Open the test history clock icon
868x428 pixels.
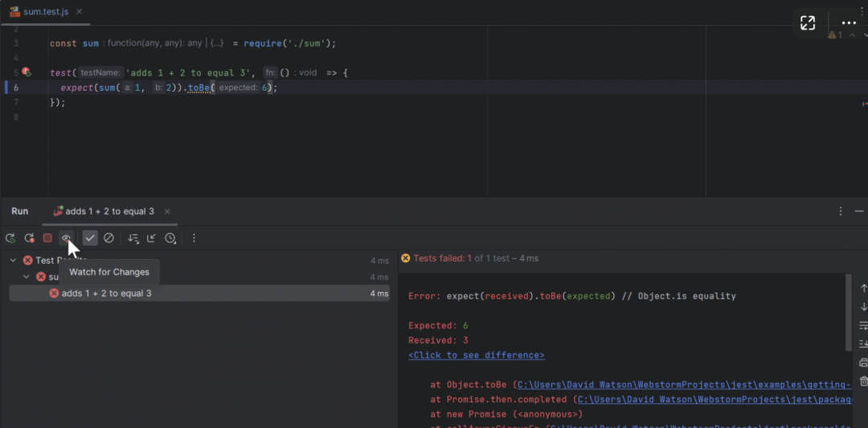[x=170, y=238]
